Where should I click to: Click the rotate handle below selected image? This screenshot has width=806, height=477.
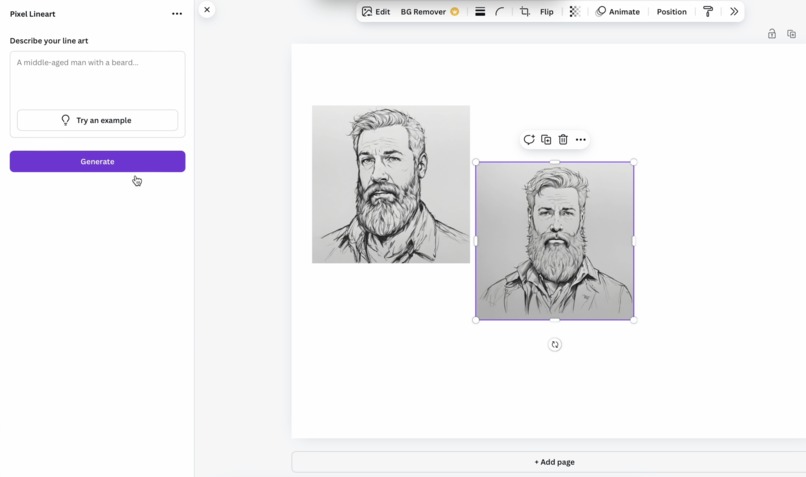pos(555,344)
